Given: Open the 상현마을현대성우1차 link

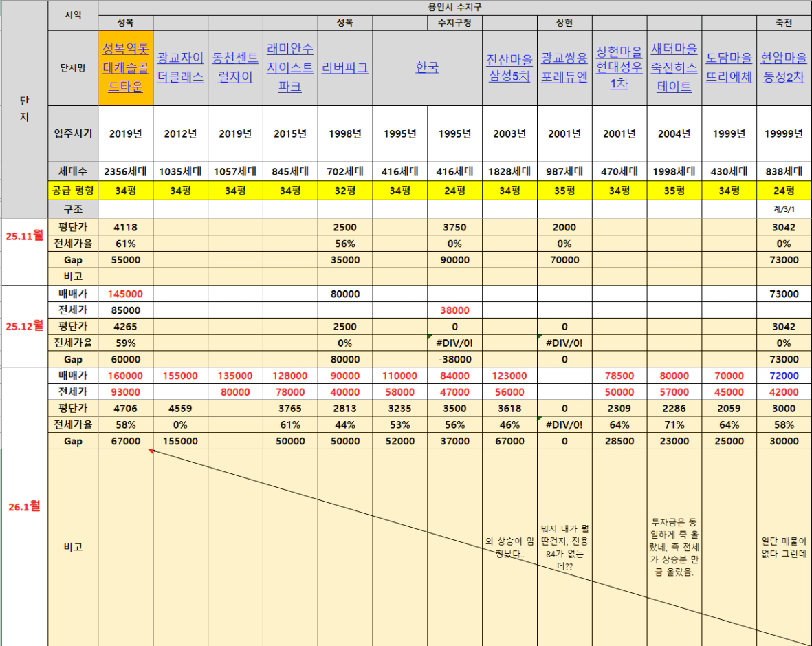Looking at the screenshot, I should point(619,67).
